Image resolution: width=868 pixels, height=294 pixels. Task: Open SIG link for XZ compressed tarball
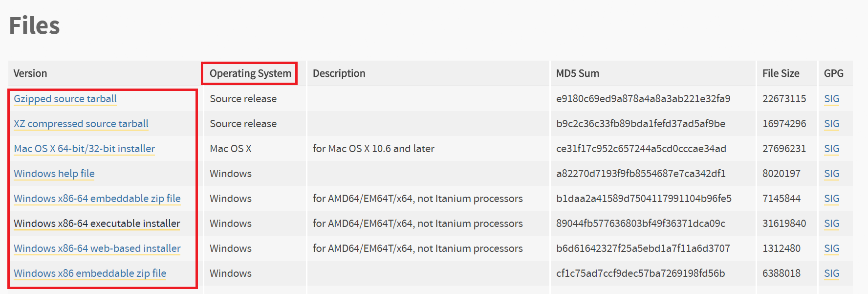[831, 124]
